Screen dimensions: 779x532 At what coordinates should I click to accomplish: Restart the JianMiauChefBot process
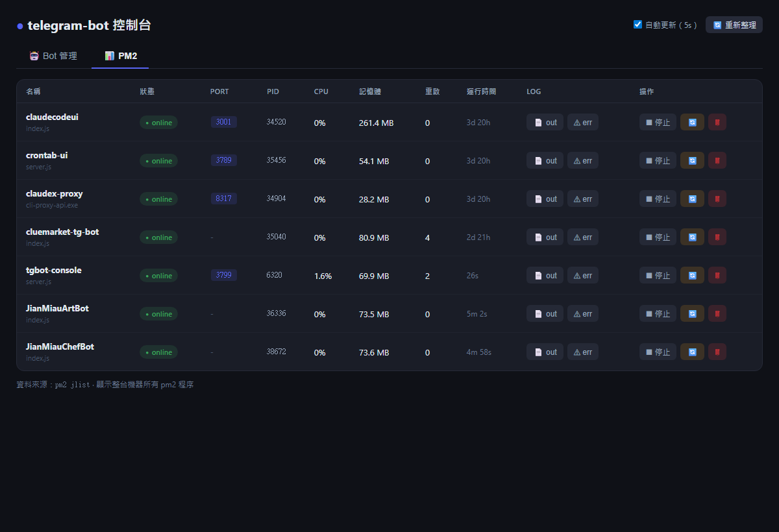click(x=692, y=352)
